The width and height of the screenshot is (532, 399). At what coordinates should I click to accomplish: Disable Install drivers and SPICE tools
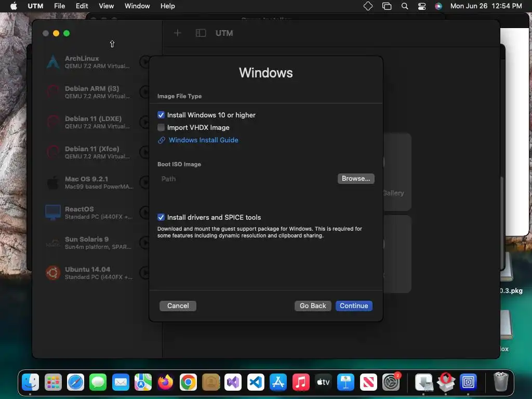point(161,218)
